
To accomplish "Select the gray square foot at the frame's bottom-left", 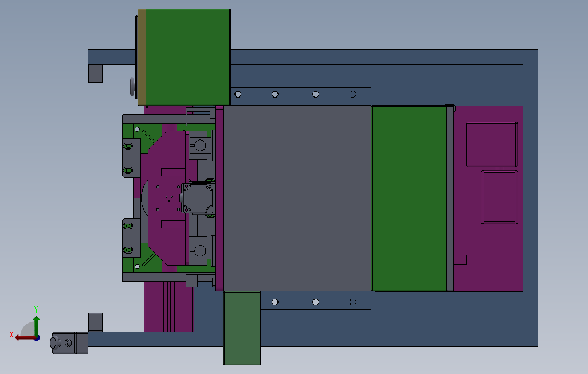I will tap(95, 322).
